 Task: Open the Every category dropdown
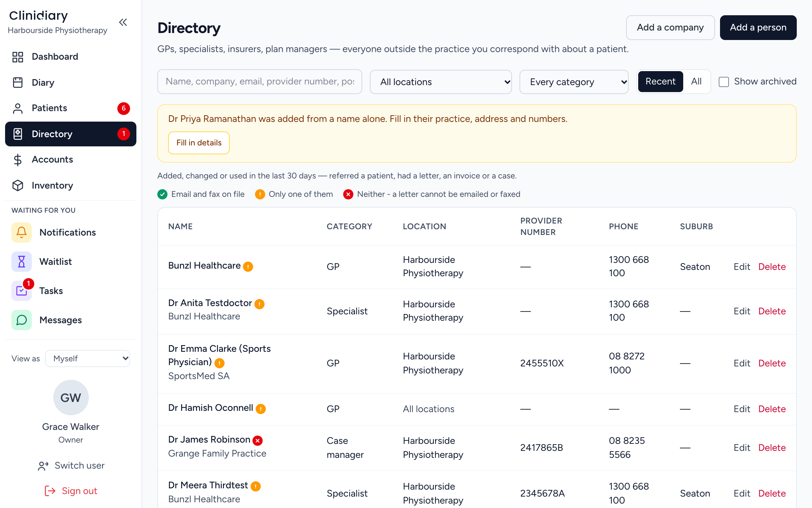pos(574,82)
